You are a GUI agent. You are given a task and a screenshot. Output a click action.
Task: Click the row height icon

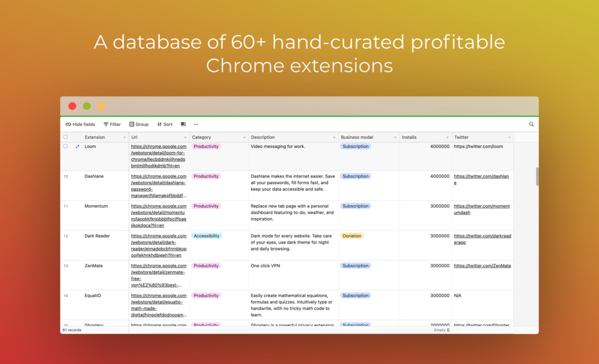(184, 124)
